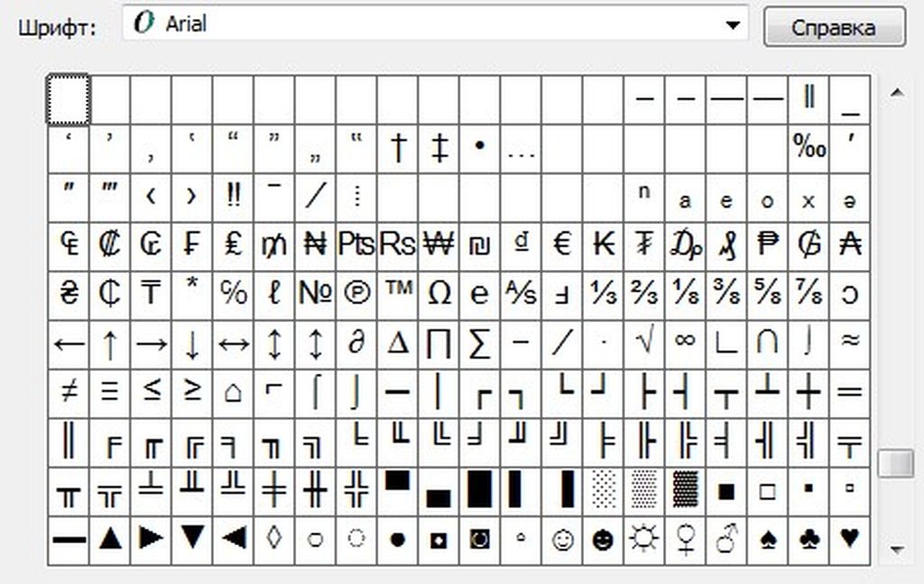Click the scrollbar up arrow
Screen dimensions: 924x584
[896, 93]
